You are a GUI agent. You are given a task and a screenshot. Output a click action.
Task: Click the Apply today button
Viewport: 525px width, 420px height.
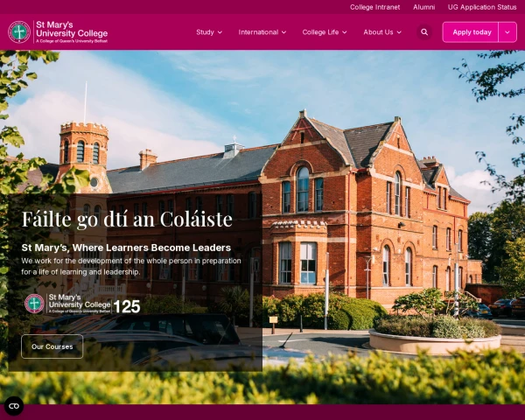click(471, 32)
